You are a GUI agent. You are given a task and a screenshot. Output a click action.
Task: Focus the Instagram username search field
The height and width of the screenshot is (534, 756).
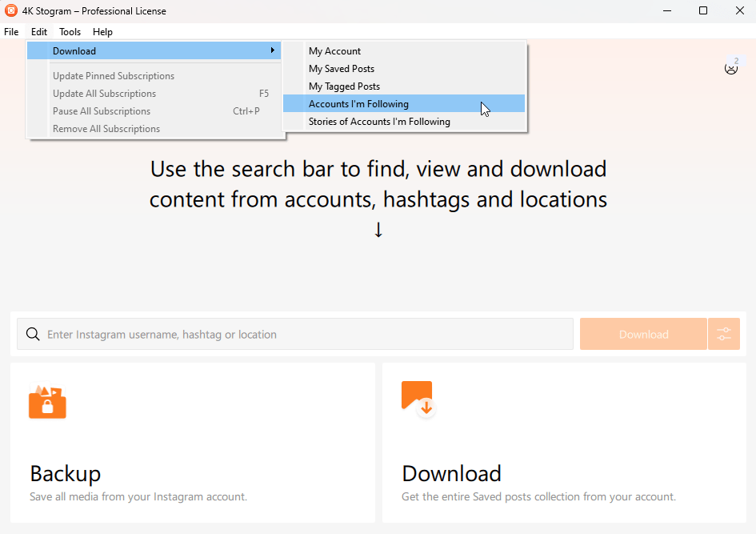(295, 334)
